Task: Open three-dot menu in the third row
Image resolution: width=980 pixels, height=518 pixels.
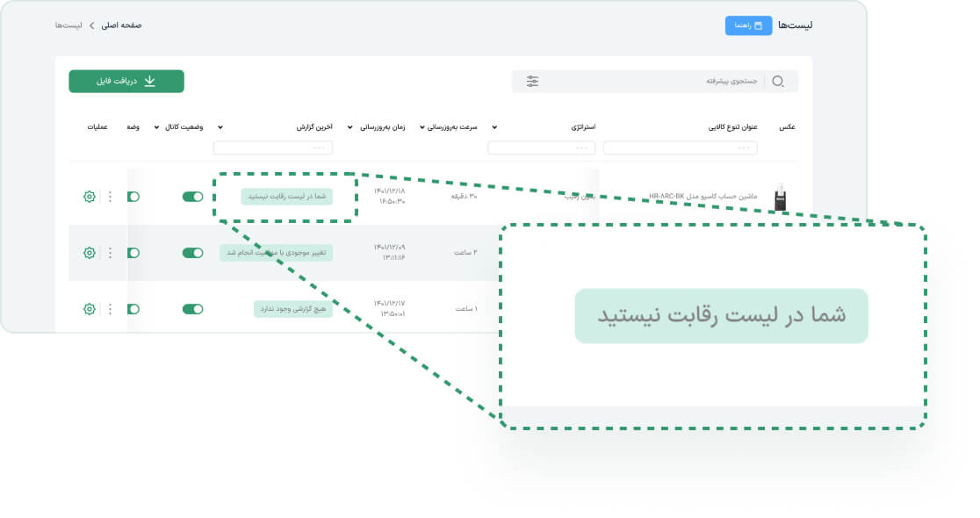Action: (x=110, y=309)
